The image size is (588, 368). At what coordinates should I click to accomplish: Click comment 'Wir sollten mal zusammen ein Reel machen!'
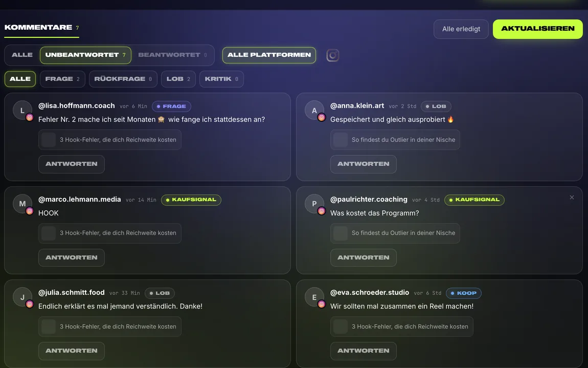[401, 307]
